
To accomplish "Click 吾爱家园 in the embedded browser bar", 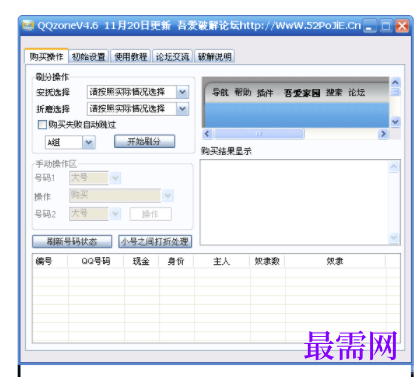I will [302, 93].
